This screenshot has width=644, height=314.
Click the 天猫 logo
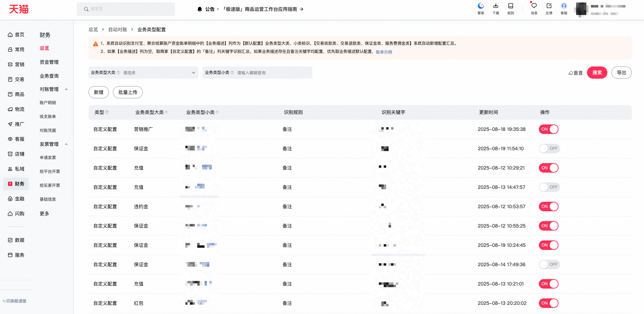(x=19, y=9)
